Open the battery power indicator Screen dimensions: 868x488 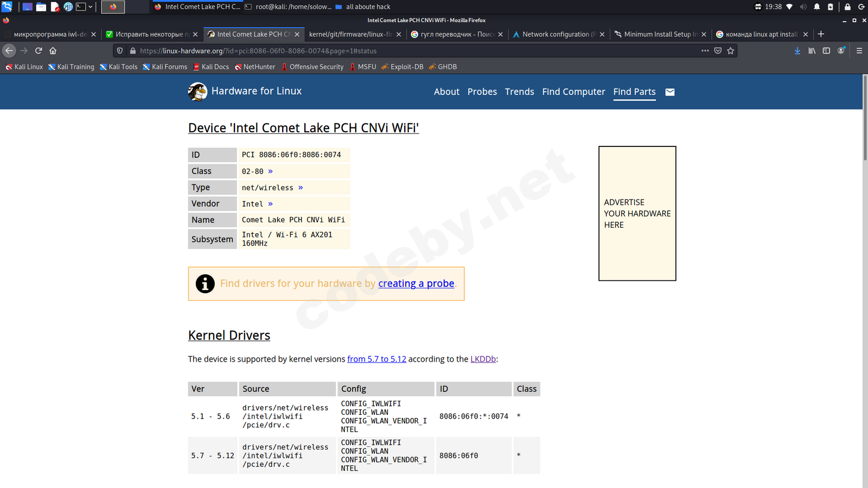[830, 7]
